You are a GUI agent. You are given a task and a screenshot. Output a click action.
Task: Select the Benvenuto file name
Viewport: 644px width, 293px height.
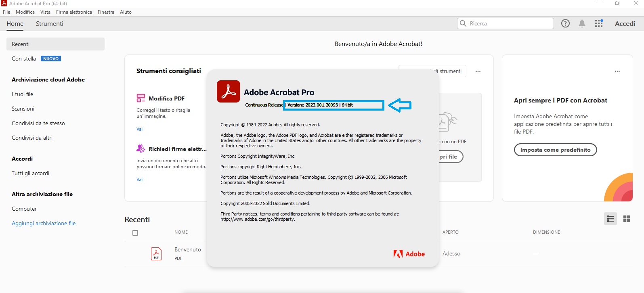coord(188,249)
